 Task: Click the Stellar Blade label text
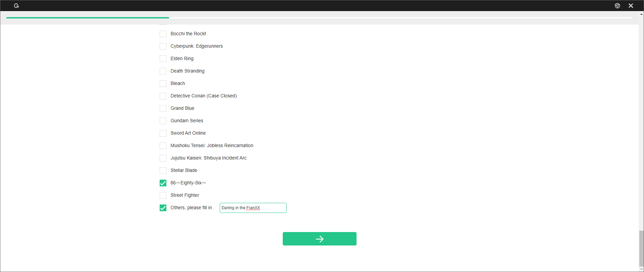click(184, 171)
